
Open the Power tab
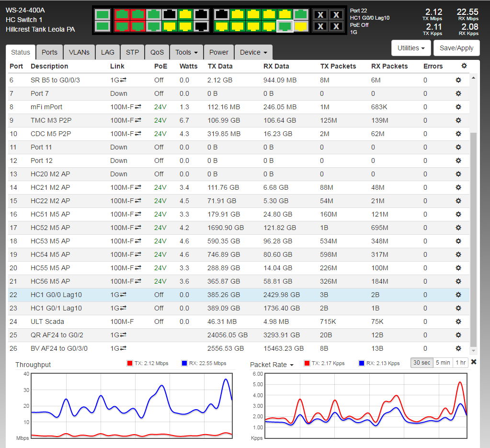(x=218, y=52)
